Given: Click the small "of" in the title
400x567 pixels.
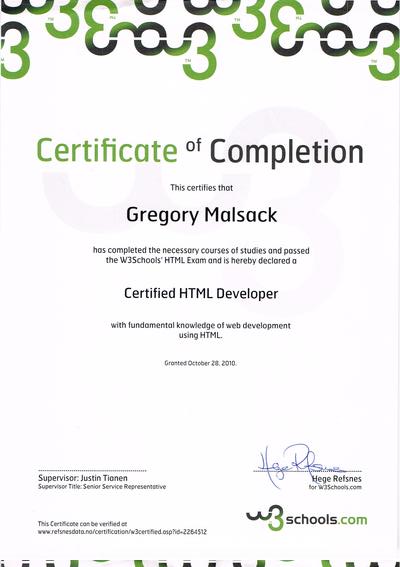Looking at the screenshot, I should click(193, 145).
